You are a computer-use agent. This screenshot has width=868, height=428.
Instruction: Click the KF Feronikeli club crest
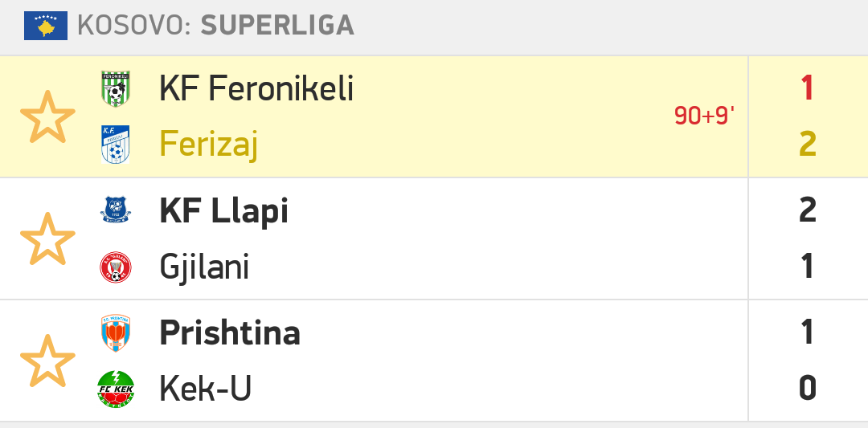[x=116, y=88]
